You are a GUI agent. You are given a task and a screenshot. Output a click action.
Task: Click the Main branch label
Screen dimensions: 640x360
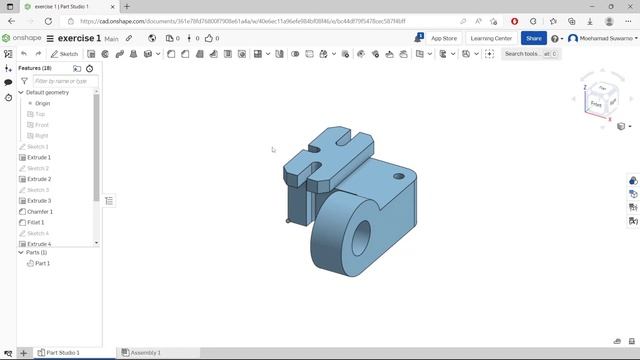[x=111, y=39]
